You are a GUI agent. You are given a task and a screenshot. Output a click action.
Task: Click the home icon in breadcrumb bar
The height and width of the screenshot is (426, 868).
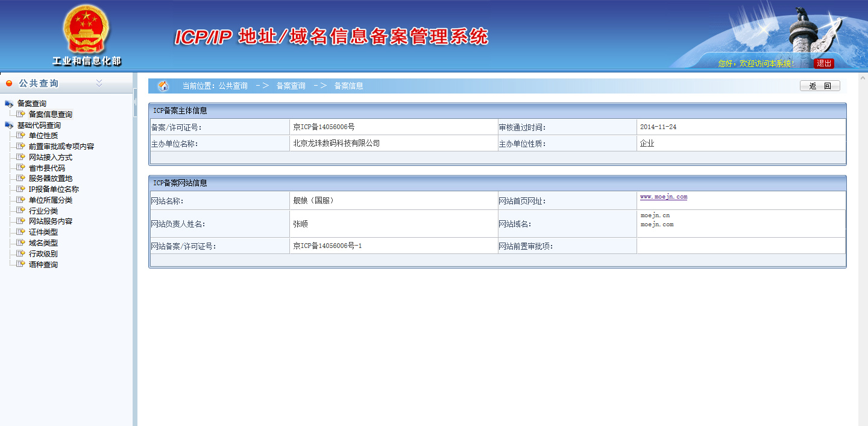(x=163, y=86)
